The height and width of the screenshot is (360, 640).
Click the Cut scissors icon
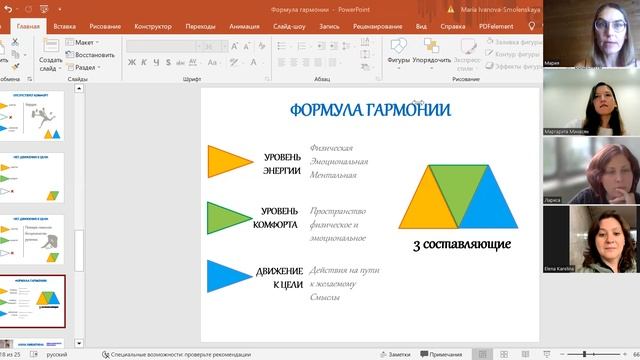(x=15, y=42)
